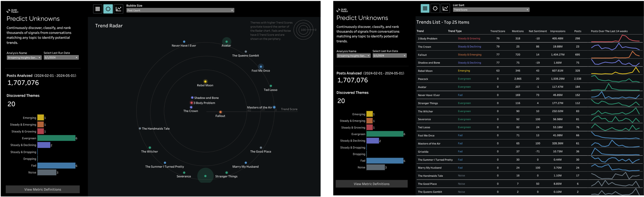Select Stranger Things bubble on radar

pyautogui.click(x=226, y=173)
